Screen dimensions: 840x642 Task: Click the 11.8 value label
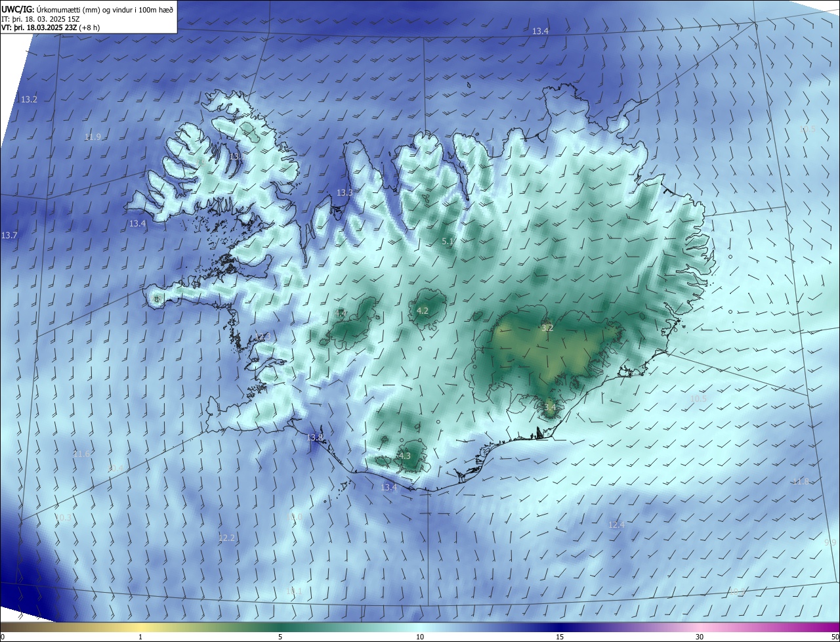801,482
